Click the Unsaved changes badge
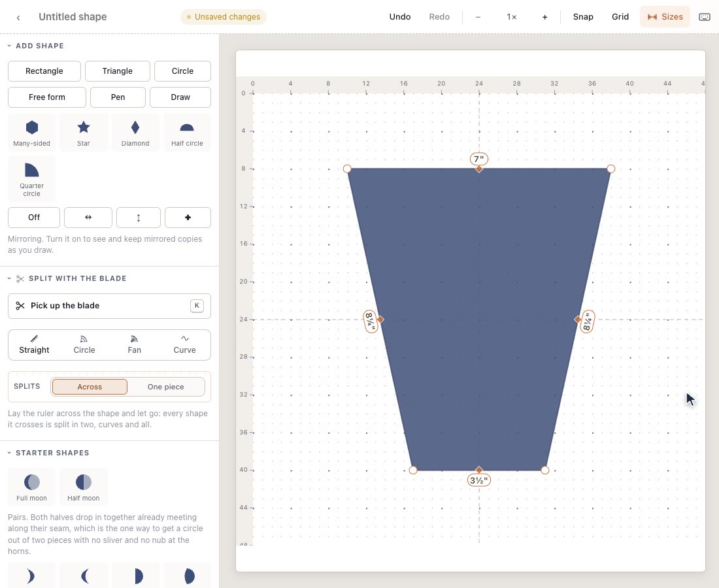Image resolution: width=719 pixels, height=588 pixels. pos(224,17)
